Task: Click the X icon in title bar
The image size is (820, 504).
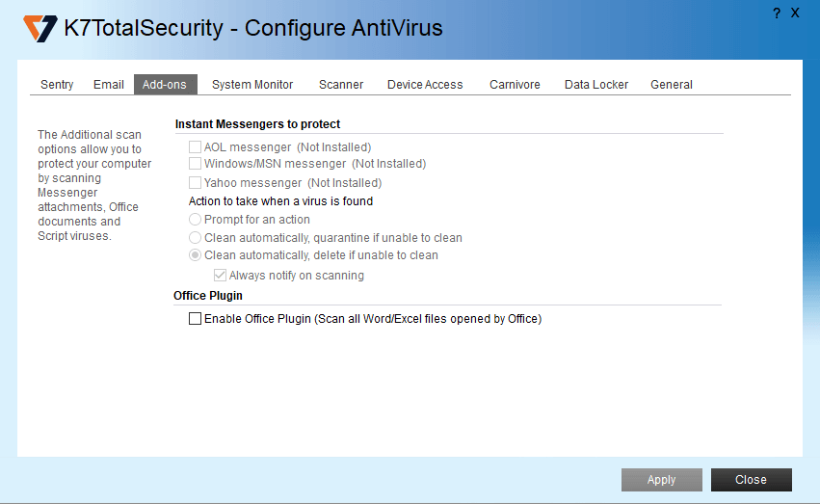Action: click(795, 13)
